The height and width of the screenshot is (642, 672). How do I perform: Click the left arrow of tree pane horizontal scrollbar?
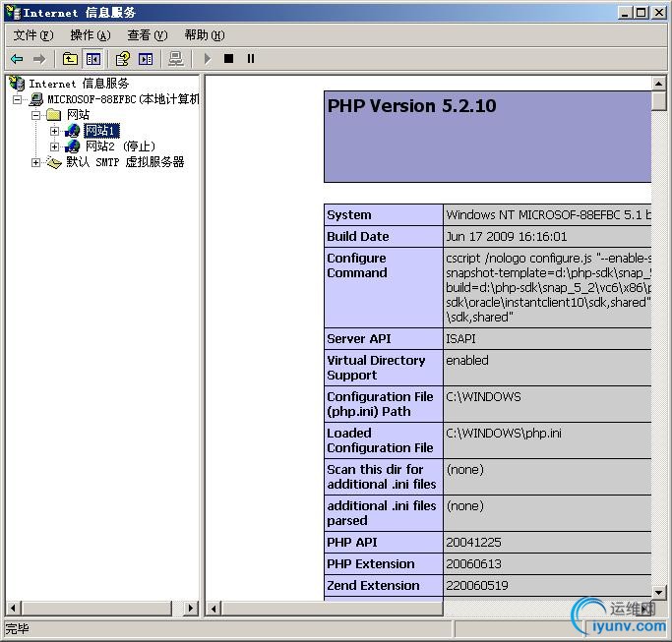(x=14, y=608)
